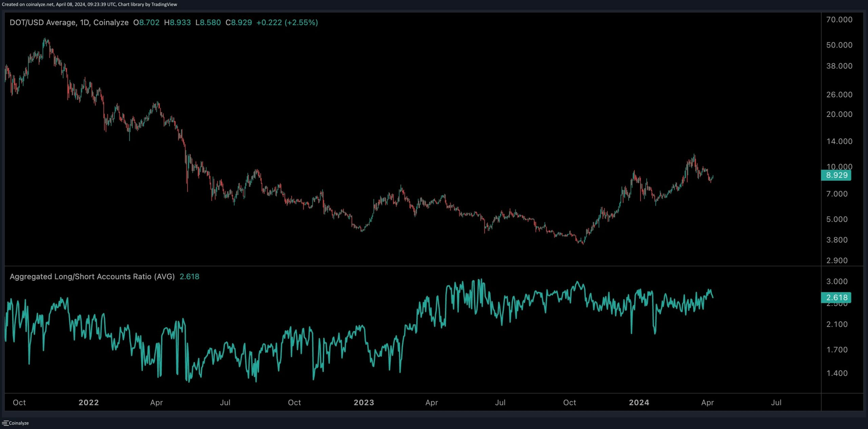Click the 2022 year marker on time axis

(88, 403)
